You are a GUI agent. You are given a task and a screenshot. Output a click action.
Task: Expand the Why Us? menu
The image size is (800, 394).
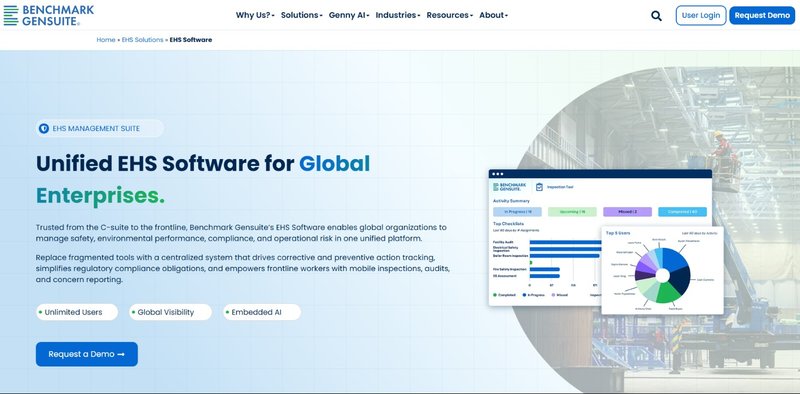click(255, 15)
